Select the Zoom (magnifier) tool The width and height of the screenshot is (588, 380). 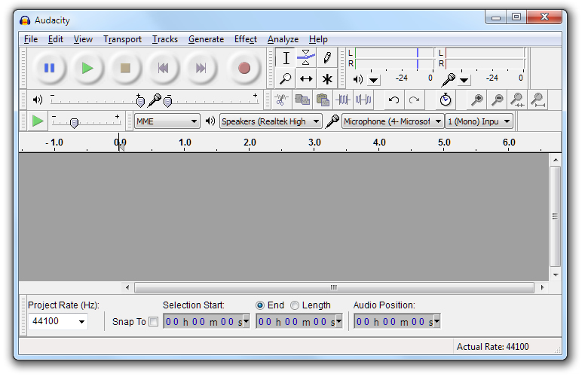[x=286, y=78]
